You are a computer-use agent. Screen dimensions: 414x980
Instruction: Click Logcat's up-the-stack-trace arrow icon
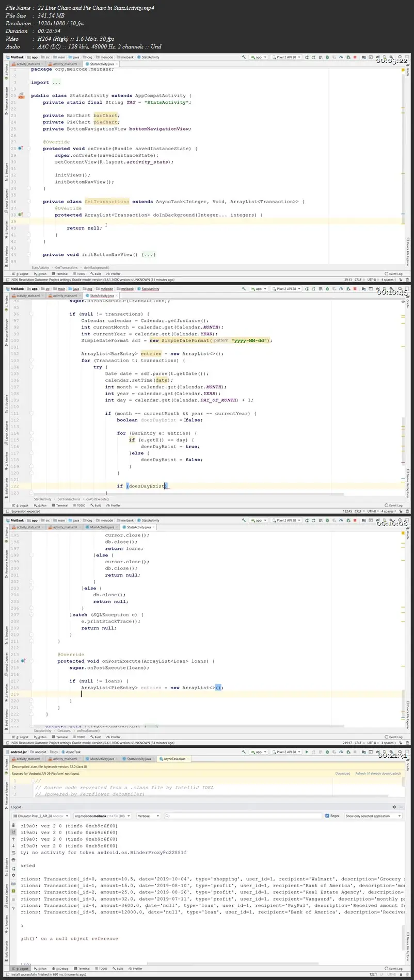point(13,839)
